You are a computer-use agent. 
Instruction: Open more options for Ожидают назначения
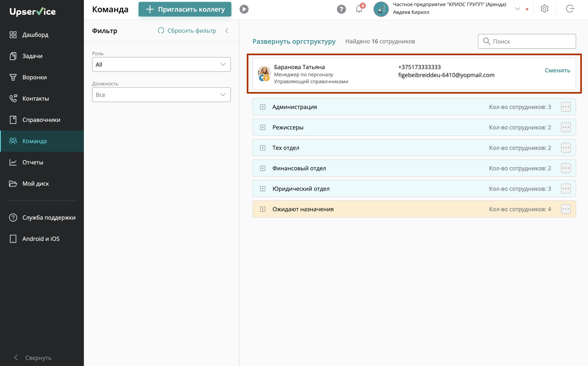coord(566,209)
